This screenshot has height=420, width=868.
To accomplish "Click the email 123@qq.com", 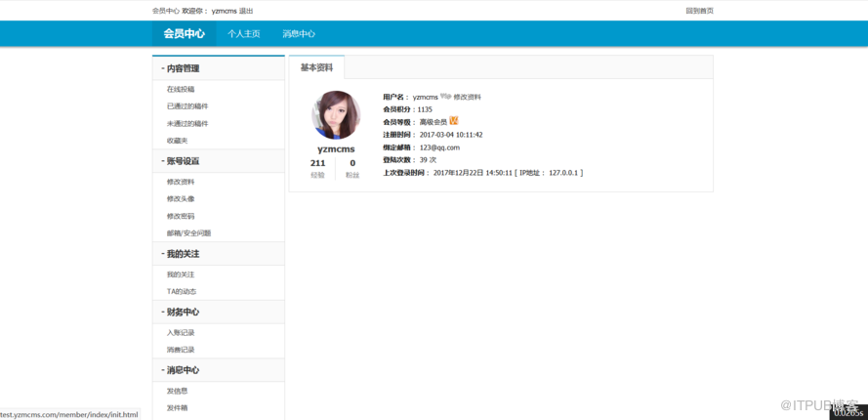I will pos(439,147).
